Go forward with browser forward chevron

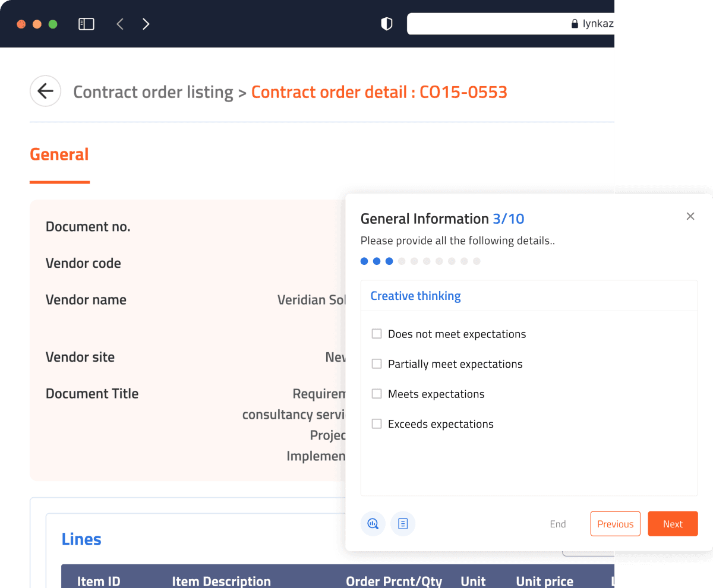pos(146,24)
